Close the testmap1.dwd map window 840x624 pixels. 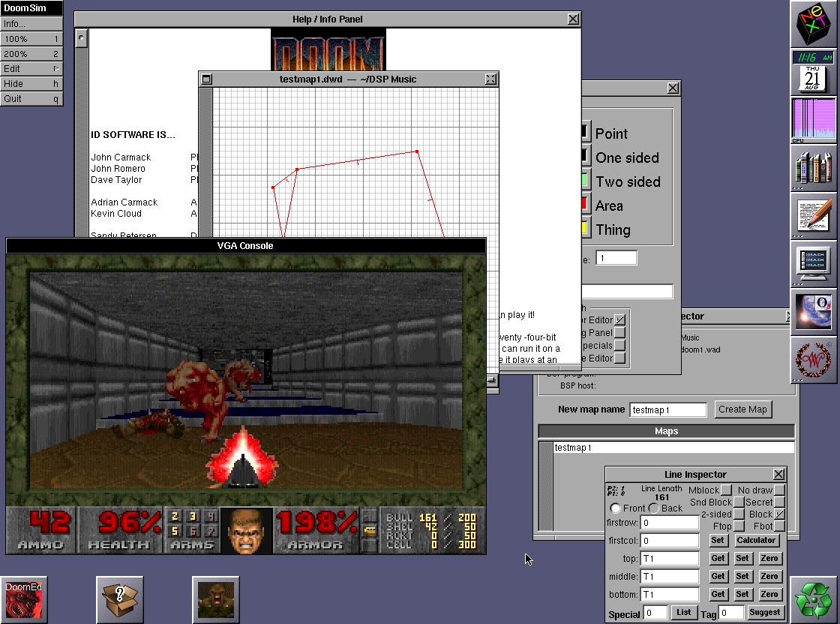click(x=490, y=79)
